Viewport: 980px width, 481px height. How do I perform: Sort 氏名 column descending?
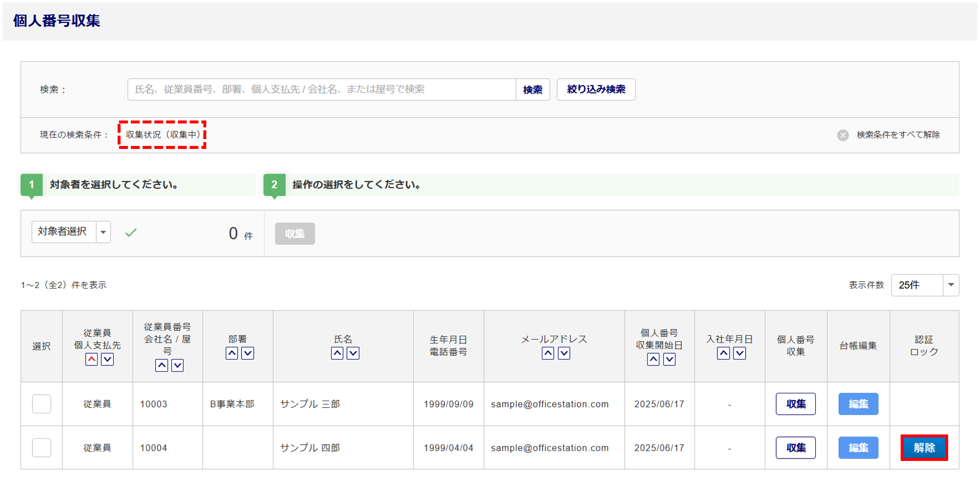tap(353, 353)
